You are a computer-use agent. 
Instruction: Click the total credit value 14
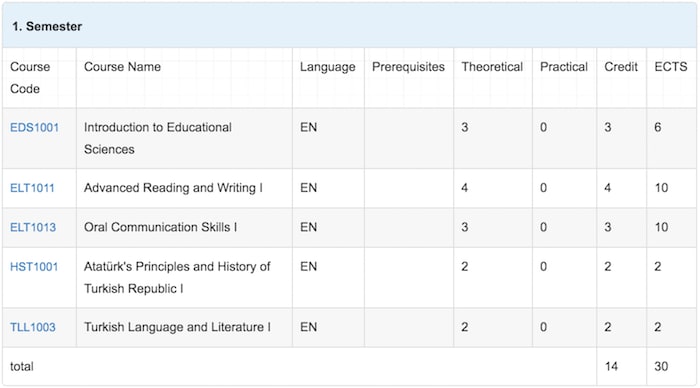point(611,367)
